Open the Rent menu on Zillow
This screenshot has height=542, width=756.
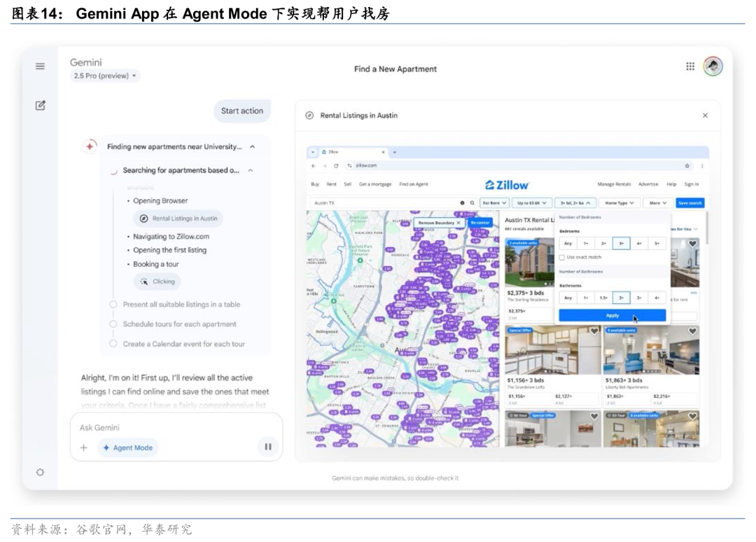(x=330, y=184)
